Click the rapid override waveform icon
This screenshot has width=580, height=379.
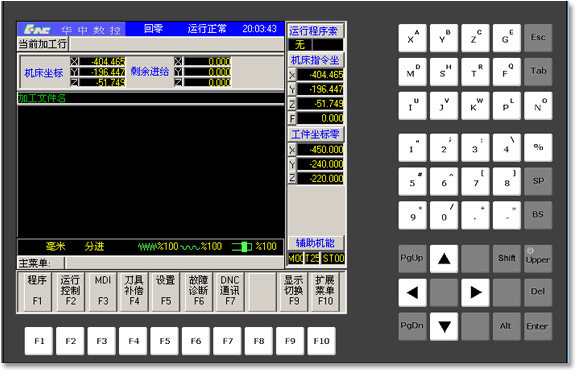[x=190, y=247]
